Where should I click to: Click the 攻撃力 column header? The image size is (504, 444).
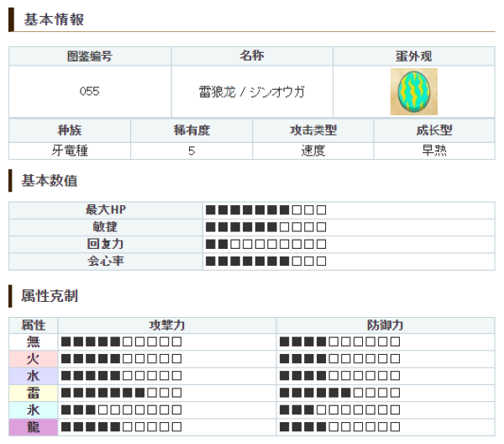167,325
